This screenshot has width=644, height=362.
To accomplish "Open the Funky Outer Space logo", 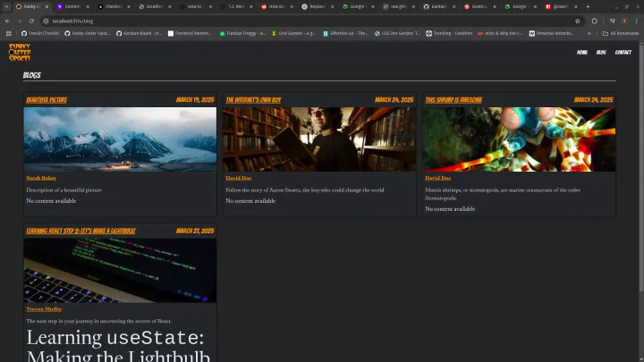I will 20,52.
